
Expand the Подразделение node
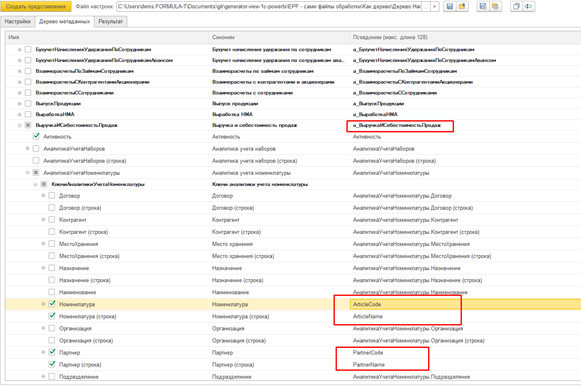43,377
